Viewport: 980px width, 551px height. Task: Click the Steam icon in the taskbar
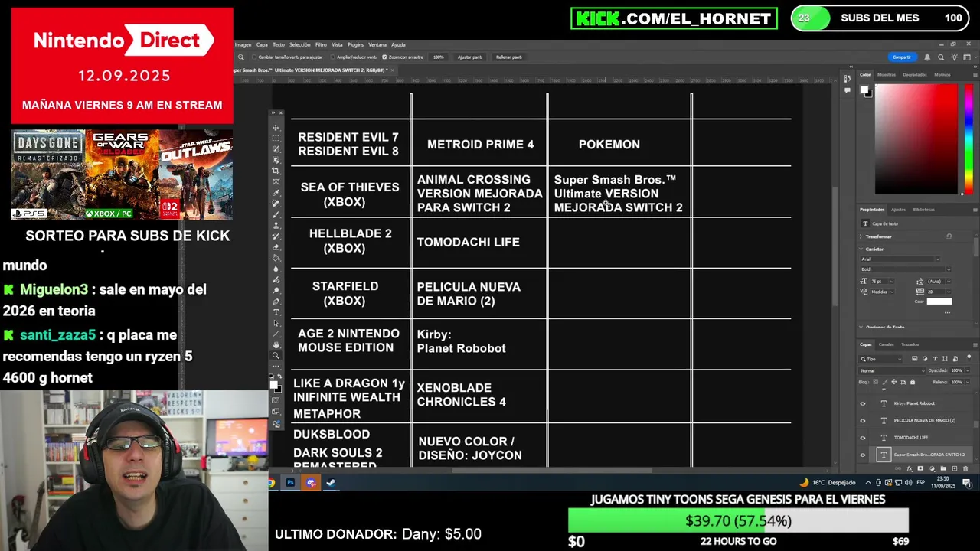(331, 482)
